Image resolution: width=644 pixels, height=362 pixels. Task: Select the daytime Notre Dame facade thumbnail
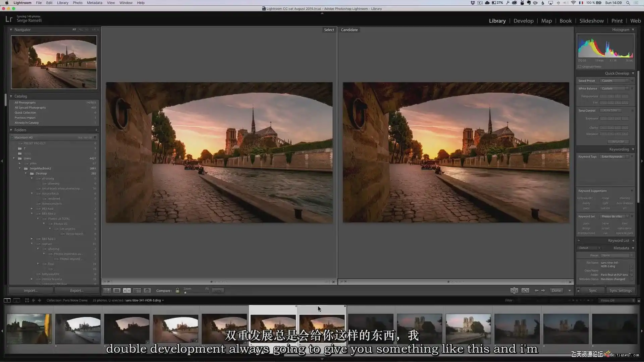tap(468, 329)
